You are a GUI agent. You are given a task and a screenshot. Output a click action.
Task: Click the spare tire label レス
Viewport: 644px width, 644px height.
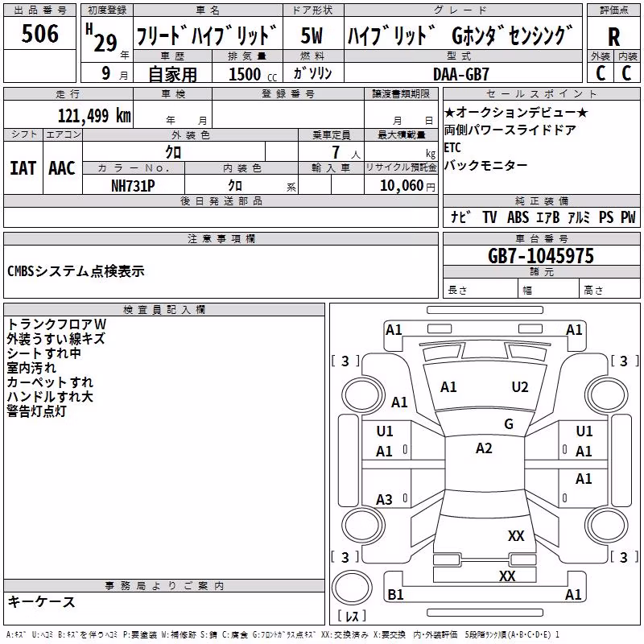click(352, 616)
